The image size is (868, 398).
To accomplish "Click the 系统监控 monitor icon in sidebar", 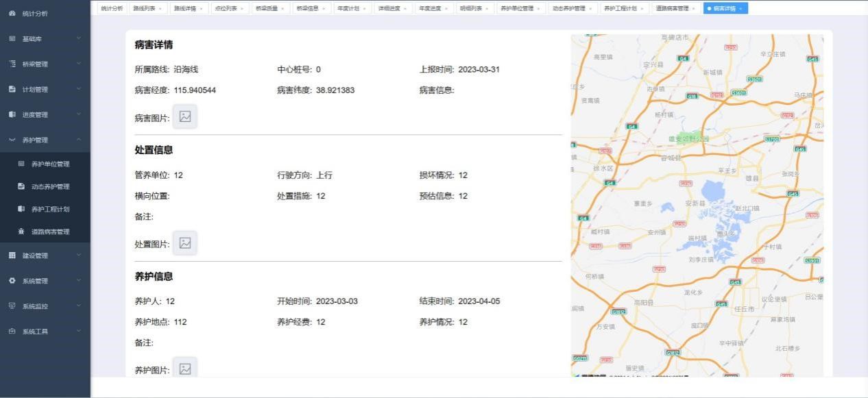I will (12, 306).
